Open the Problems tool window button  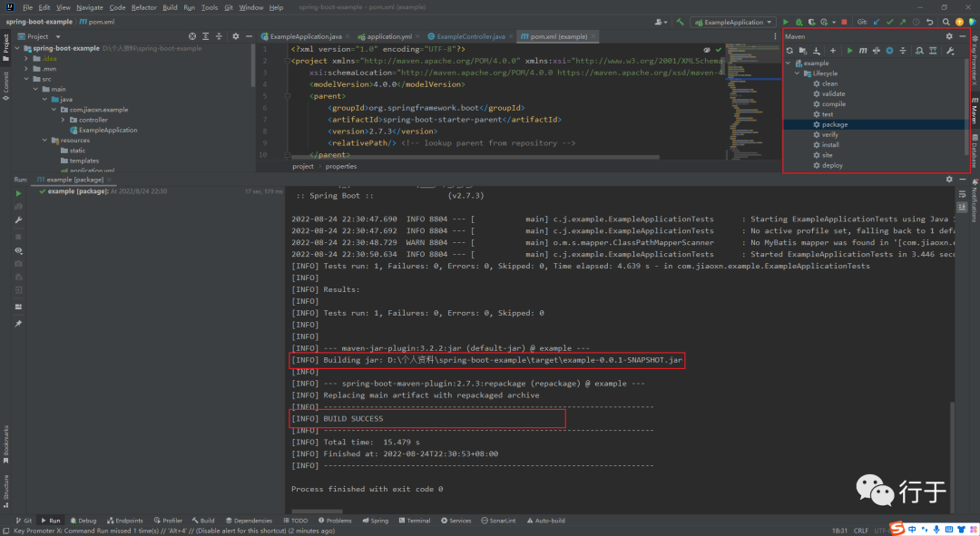click(335, 521)
